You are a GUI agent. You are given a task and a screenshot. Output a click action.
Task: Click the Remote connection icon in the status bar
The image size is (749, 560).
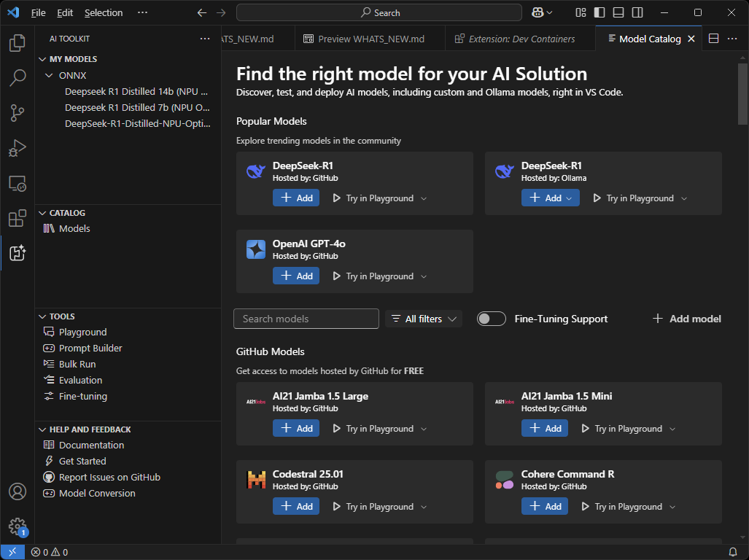[x=11, y=552]
